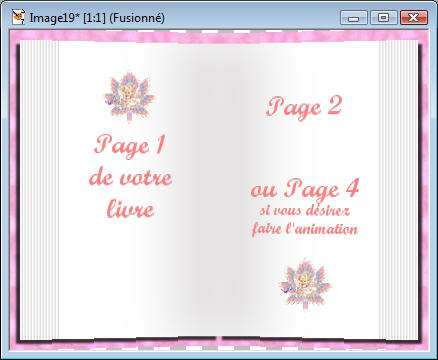Screen dimensions: 438x360
Task: Minimize the Image19 window
Action: click(x=354, y=18)
